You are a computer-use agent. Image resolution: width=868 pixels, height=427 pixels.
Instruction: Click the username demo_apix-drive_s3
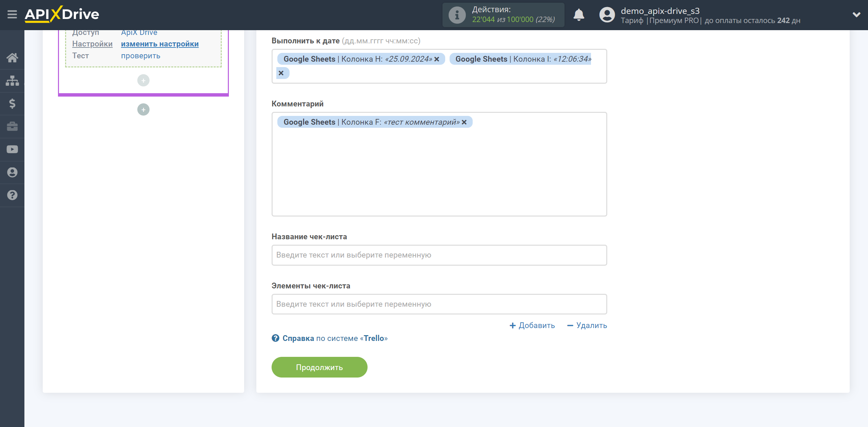tap(660, 11)
